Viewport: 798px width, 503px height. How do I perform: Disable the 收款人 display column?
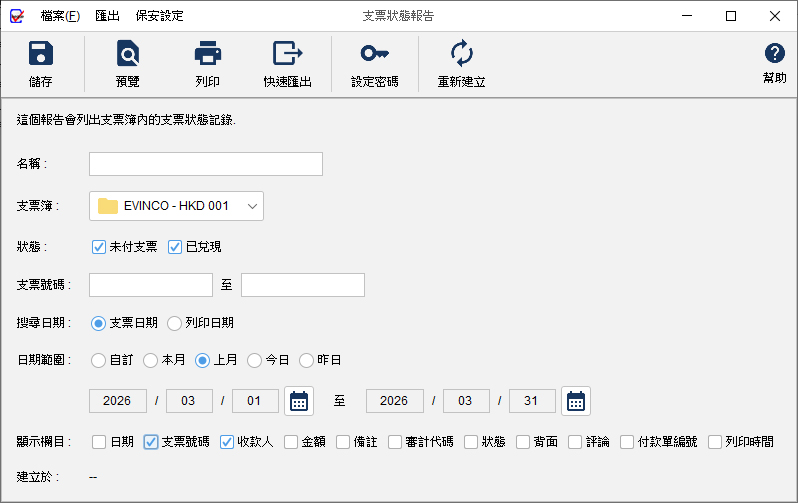[x=226, y=442]
